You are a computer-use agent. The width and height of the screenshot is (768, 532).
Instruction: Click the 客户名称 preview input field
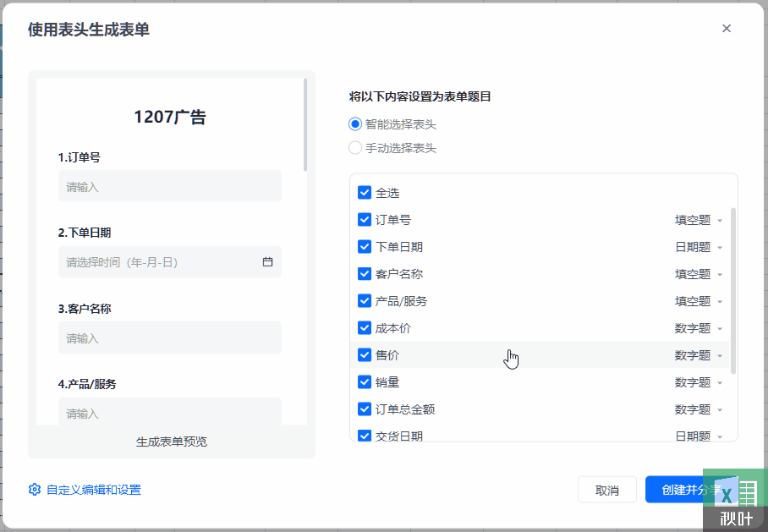click(x=170, y=337)
